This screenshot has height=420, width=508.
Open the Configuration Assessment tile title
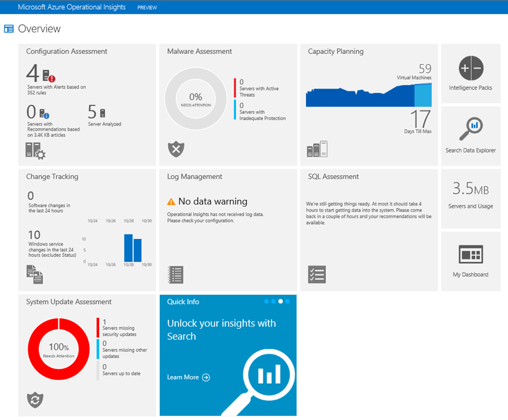pos(66,51)
